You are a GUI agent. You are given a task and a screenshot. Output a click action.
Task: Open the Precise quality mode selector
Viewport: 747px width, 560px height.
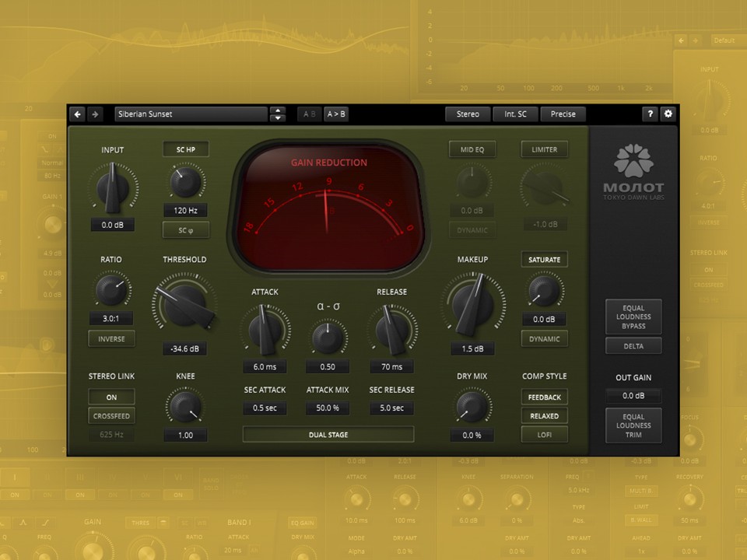click(563, 114)
